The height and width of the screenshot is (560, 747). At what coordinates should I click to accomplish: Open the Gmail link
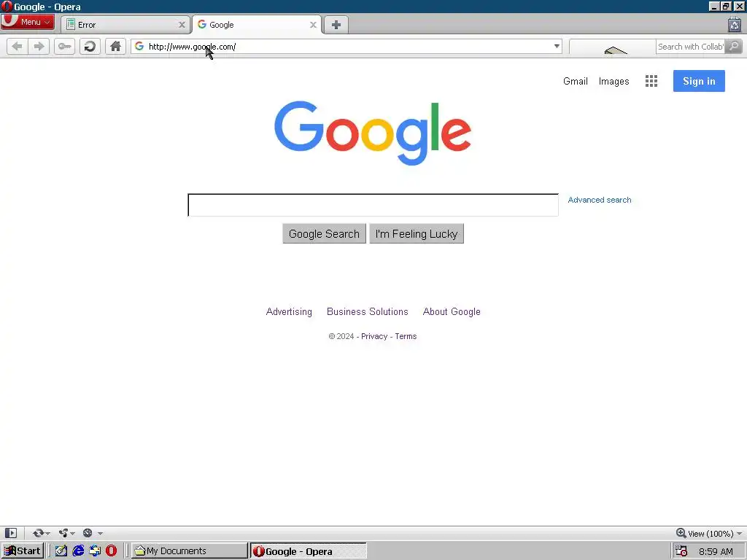(x=575, y=82)
